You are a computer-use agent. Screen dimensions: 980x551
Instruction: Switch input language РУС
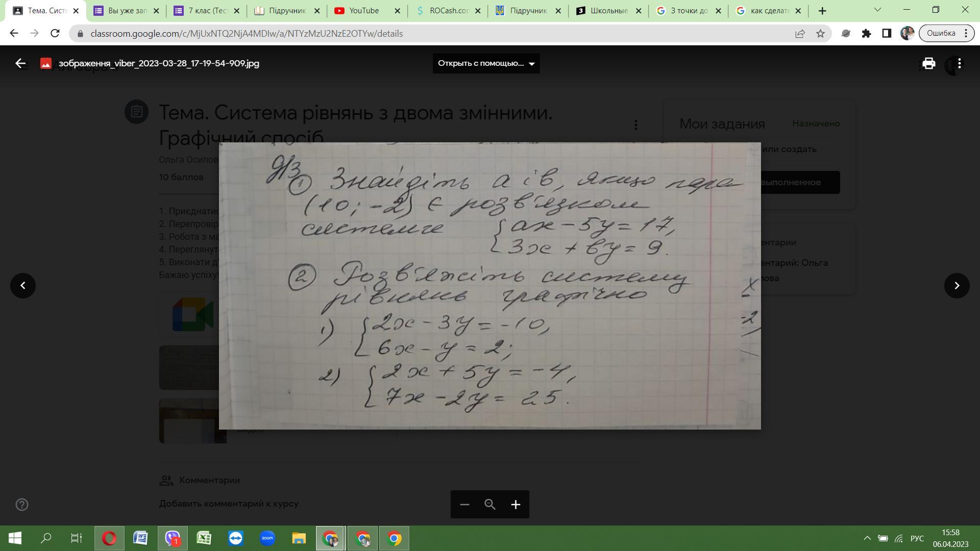(917, 538)
